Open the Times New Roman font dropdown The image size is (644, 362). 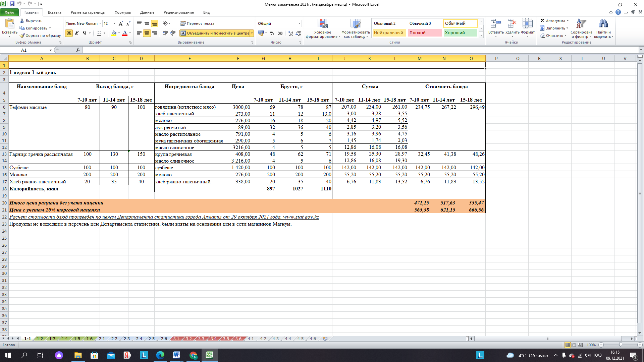(100, 23)
